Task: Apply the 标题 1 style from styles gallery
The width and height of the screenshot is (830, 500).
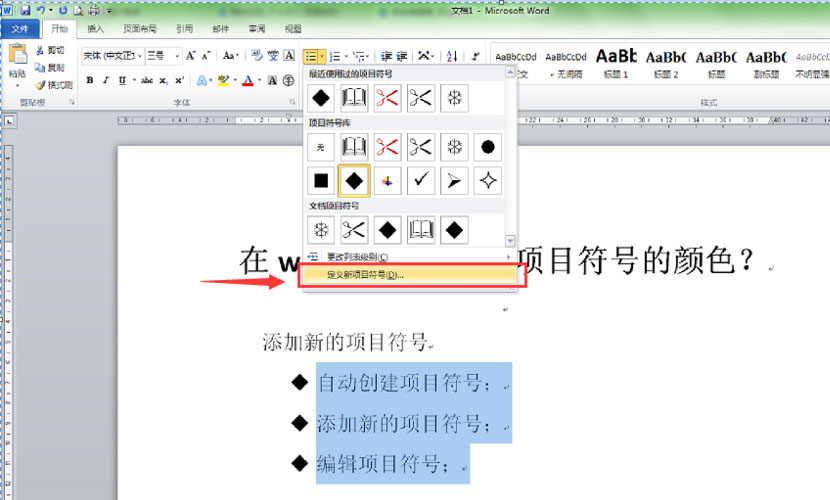Action: [x=616, y=63]
